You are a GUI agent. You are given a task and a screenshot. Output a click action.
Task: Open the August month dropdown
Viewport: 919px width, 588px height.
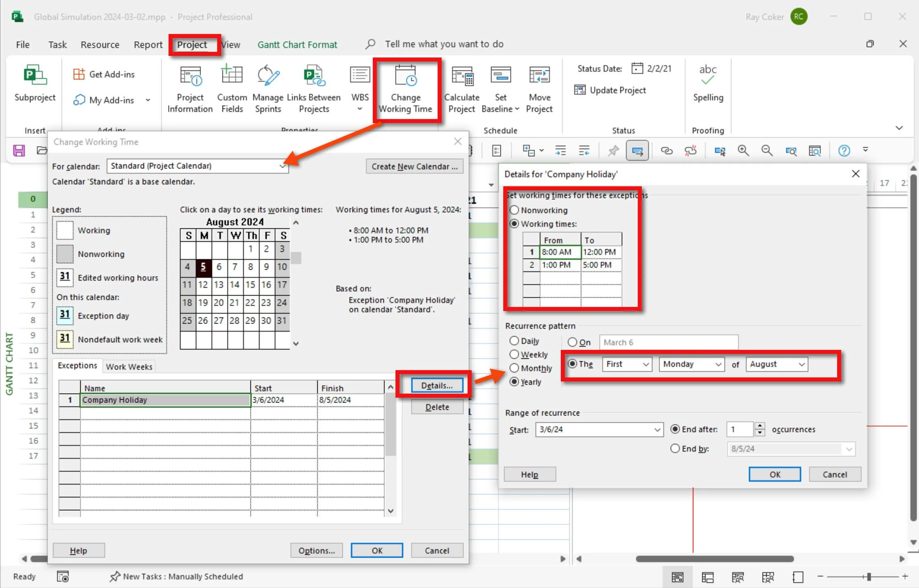coord(801,364)
